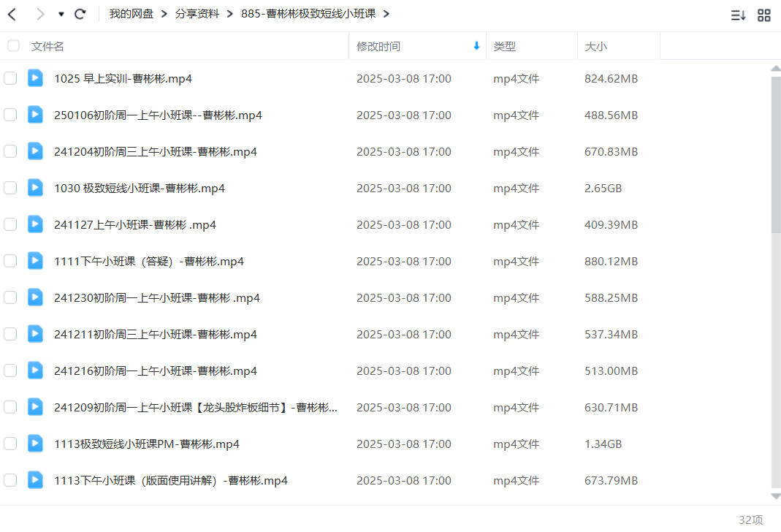The height and width of the screenshot is (532, 781).
Task: Check box for 250106初阶周一上午小班课 file
Action: (x=10, y=115)
